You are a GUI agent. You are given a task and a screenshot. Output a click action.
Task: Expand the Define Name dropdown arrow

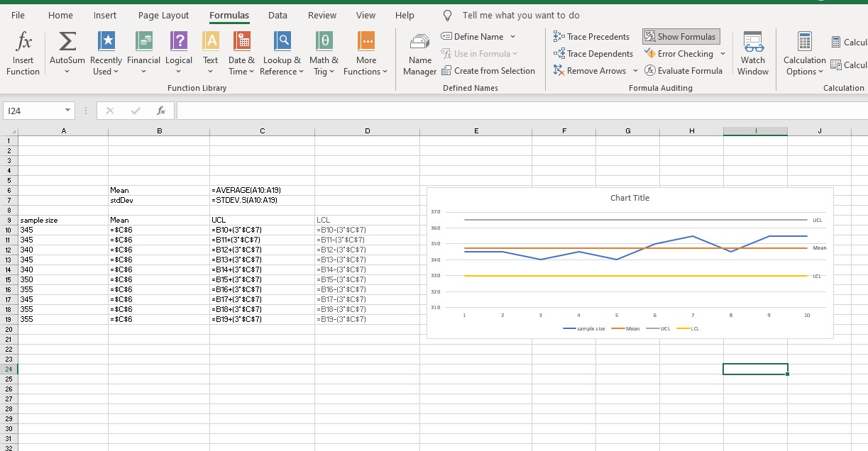(512, 37)
